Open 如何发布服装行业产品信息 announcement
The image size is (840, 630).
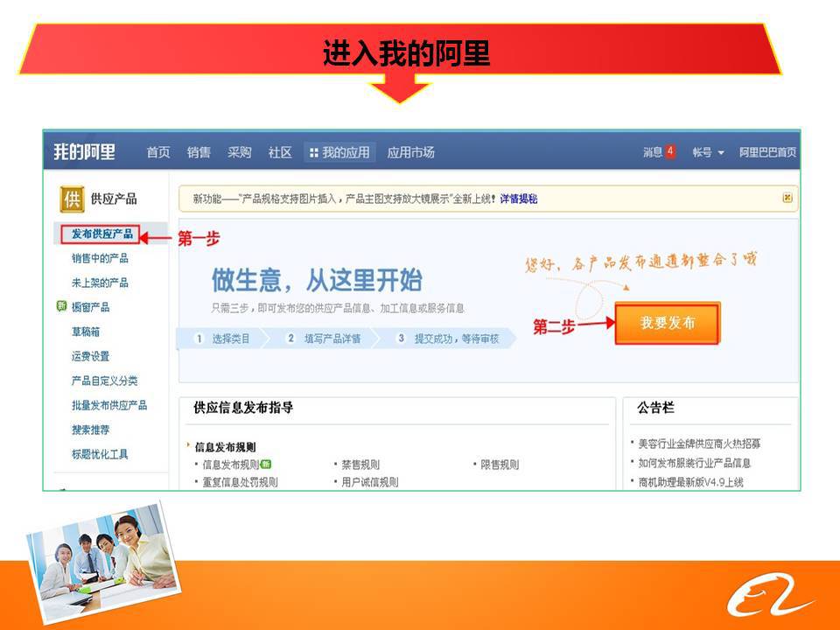point(694,463)
